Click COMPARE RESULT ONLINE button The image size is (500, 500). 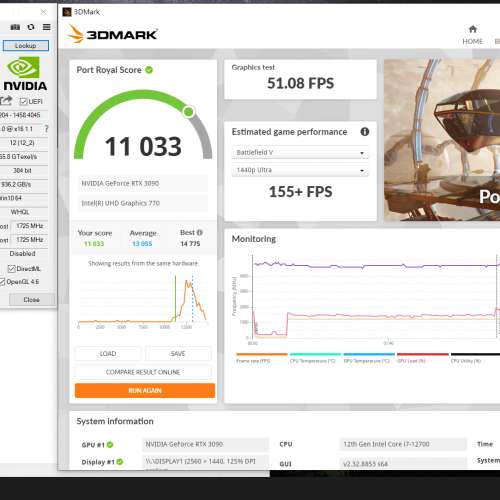pos(143,372)
